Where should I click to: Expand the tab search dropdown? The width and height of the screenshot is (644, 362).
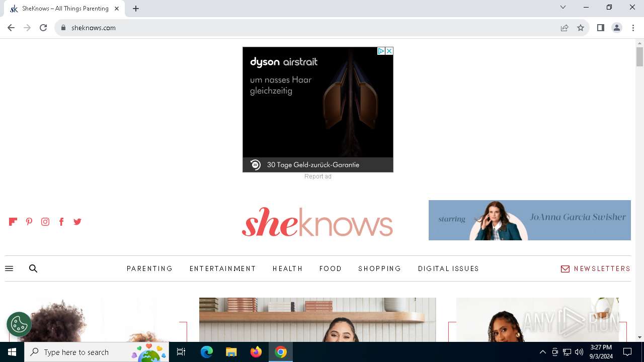pos(563,7)
